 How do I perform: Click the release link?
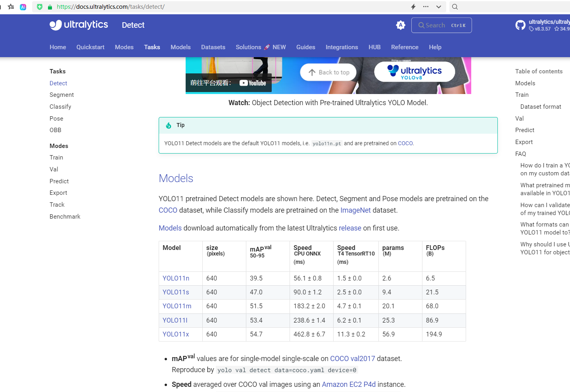(x=350, y=228)
